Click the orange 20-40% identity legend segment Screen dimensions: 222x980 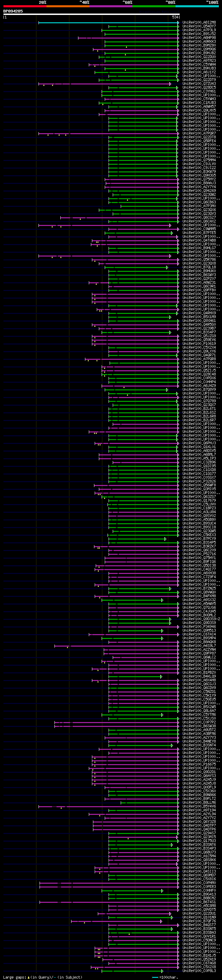point(68,7)
